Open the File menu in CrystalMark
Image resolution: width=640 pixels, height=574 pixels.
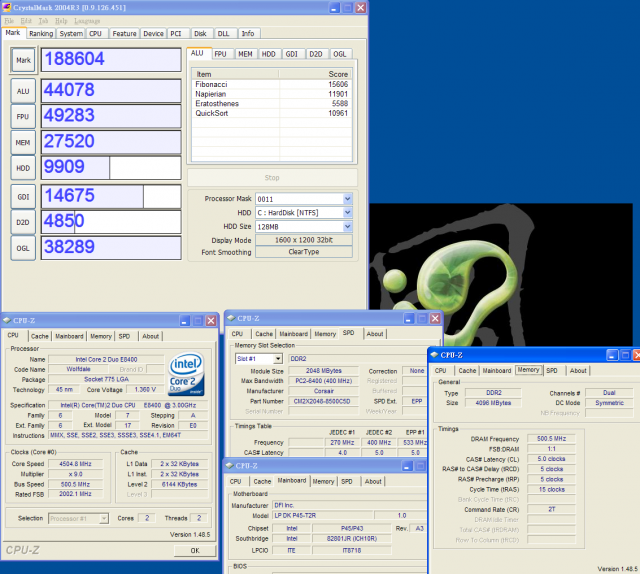click(x=9, y=21)
